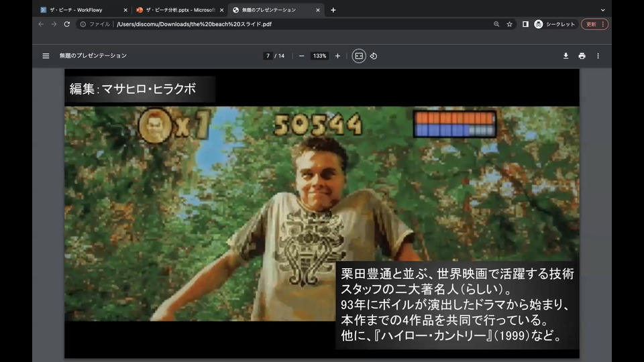Go forward in browser history

(x=54, y=24)
